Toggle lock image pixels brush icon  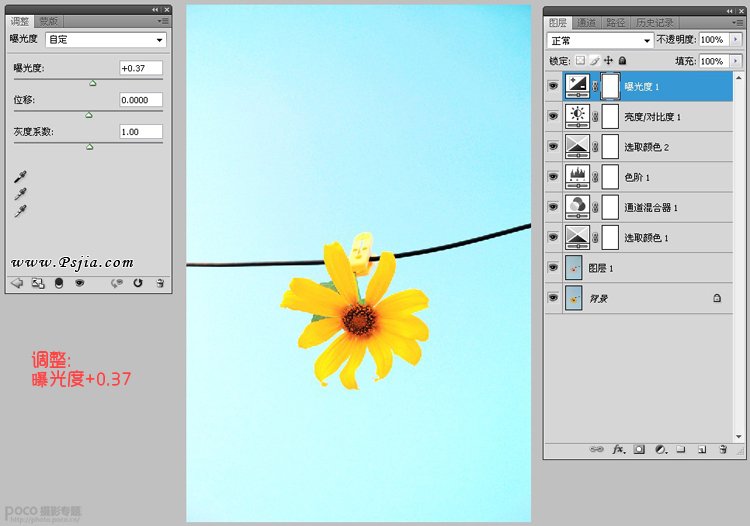pos(594,61)
